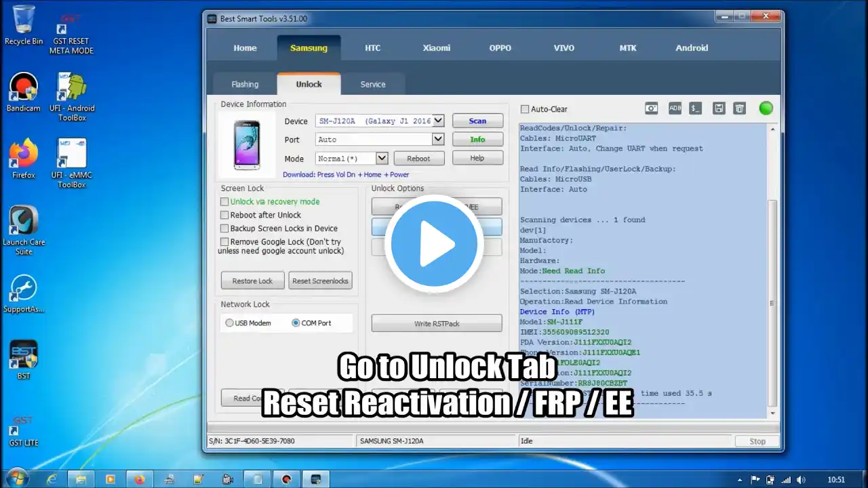868x488 pixels.
Task: Open UFI - Android ToolBox shortcut
Action: (x=72, y=98)
